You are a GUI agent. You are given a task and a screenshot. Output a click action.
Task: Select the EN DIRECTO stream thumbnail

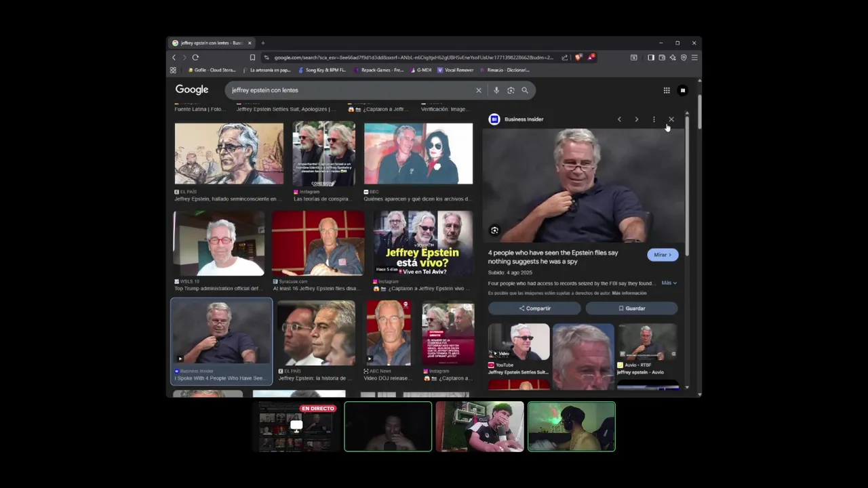click(x=296, y=426)
